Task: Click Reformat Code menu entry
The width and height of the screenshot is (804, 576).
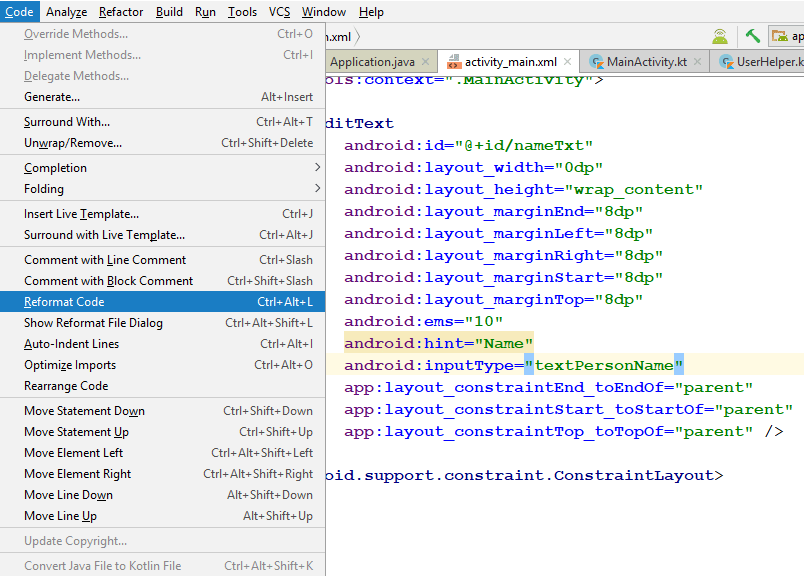Action: click(163, 302)
